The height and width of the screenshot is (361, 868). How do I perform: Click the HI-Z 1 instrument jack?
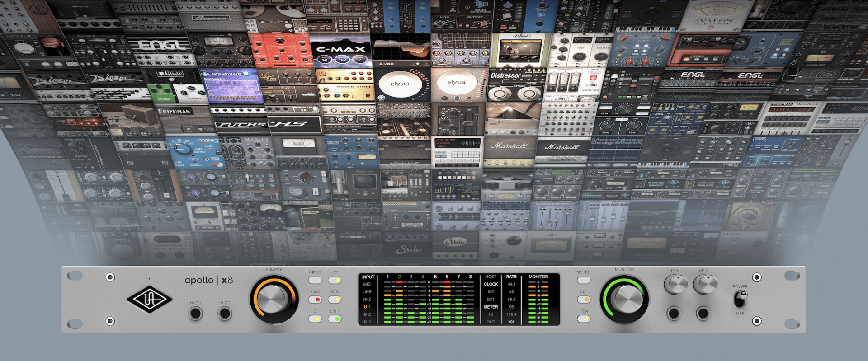195,313
